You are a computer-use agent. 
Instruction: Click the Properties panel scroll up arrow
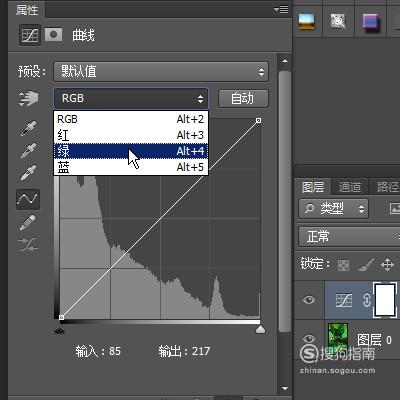coord(285,61)
